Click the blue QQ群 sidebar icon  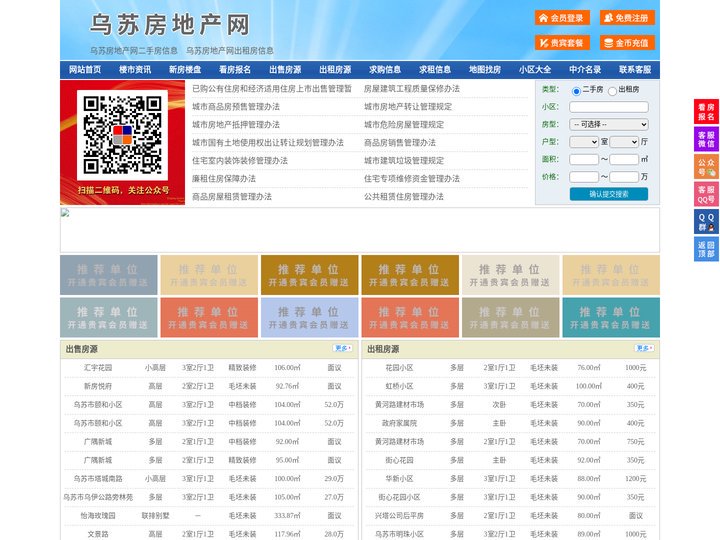[706, 222]
